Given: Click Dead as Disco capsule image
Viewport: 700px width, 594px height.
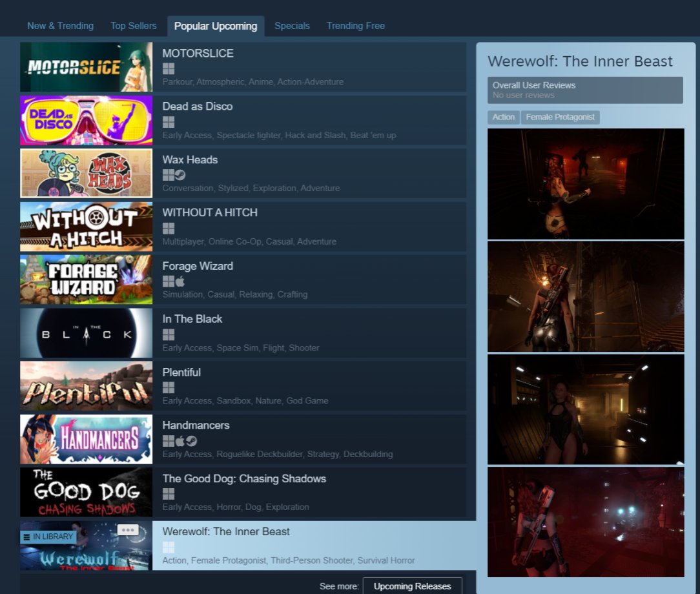Looking at the screenshot, I should click(x=86, y=120).
